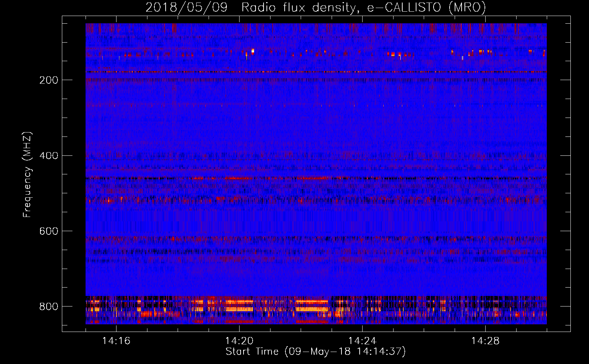The width and height of the screenshot is (589, 364).
Task: Click the "Start Time (09-May-18 14:14:37)" label
Action: [x=316, y=352]
